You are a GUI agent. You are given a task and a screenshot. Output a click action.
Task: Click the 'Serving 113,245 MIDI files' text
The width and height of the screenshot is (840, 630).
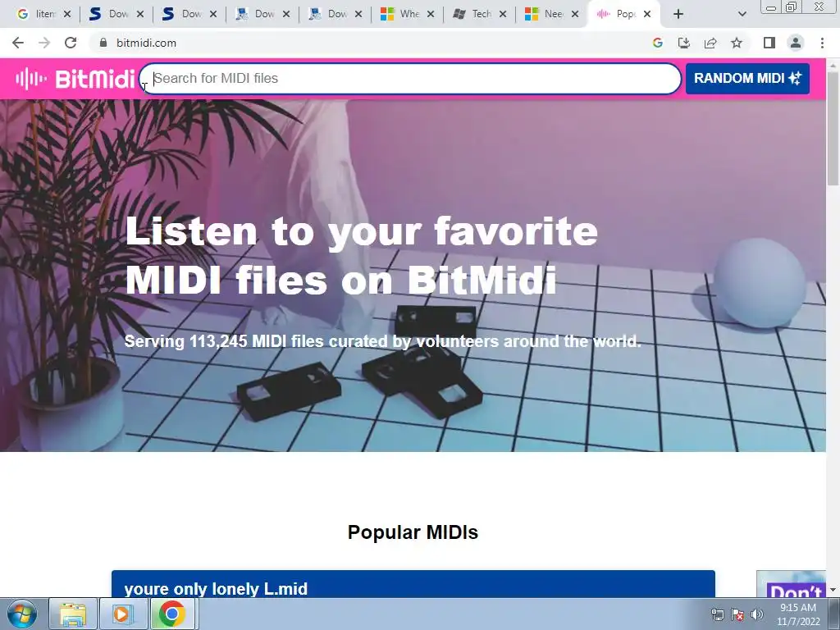point(382,341)
